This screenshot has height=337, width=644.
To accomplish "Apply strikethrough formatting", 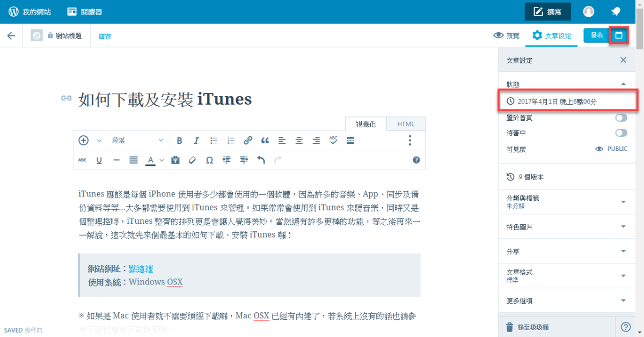I will tap(82, 160).
